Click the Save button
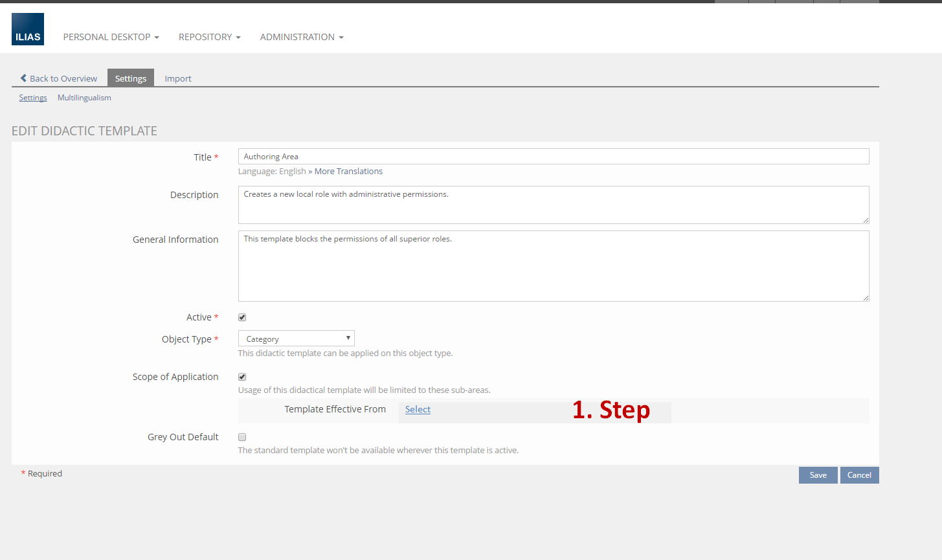 [818, 475]
